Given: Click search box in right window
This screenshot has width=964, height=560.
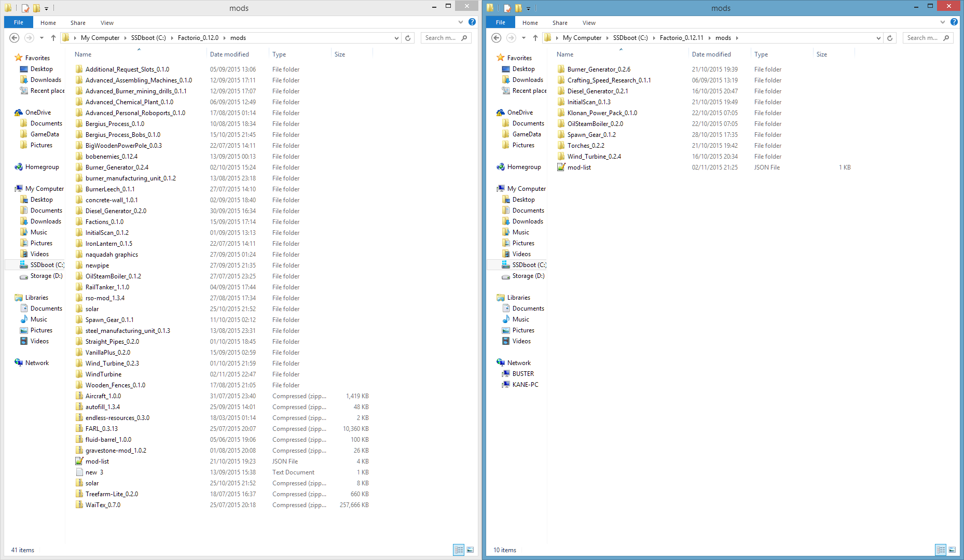Looking at the screenshot, I should click(928, 38).
